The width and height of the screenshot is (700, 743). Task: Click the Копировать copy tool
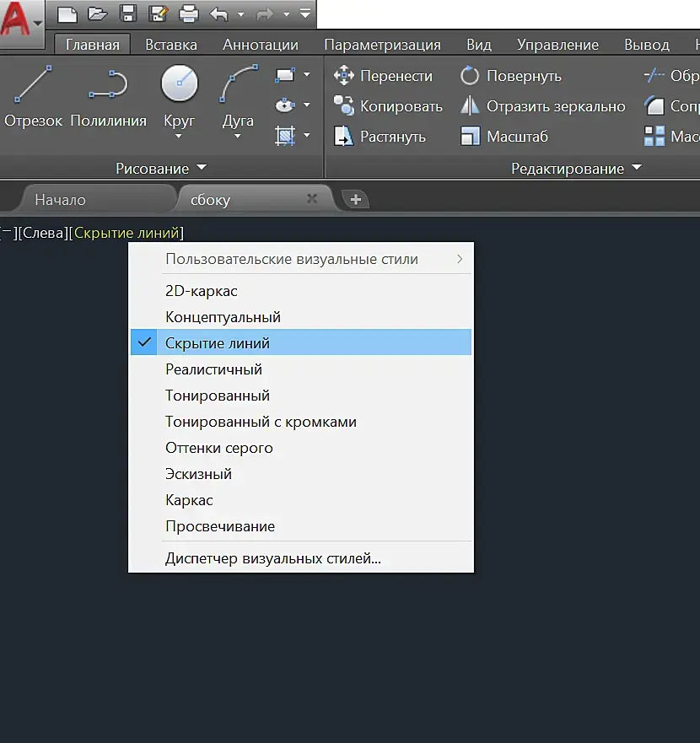(x=388, y=106)
